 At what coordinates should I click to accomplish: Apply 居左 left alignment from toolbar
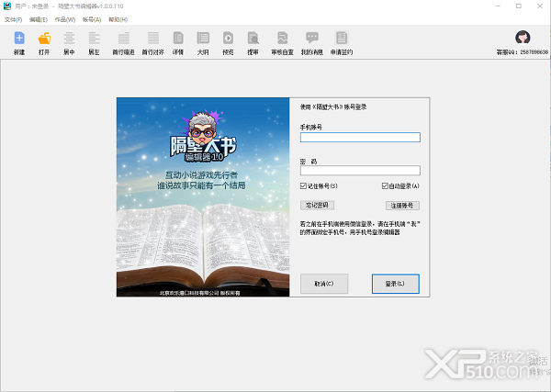[94, 38]
